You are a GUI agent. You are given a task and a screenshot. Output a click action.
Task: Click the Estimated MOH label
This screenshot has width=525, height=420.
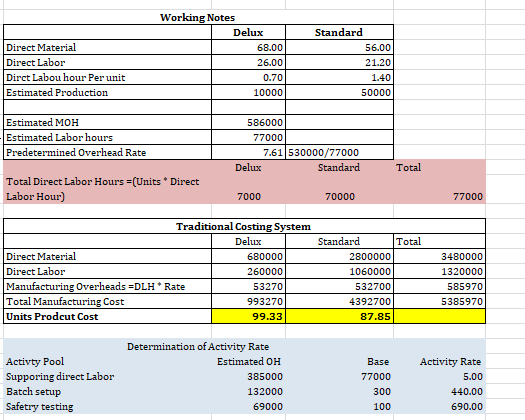pyautogui.click(x=43, y=123)
